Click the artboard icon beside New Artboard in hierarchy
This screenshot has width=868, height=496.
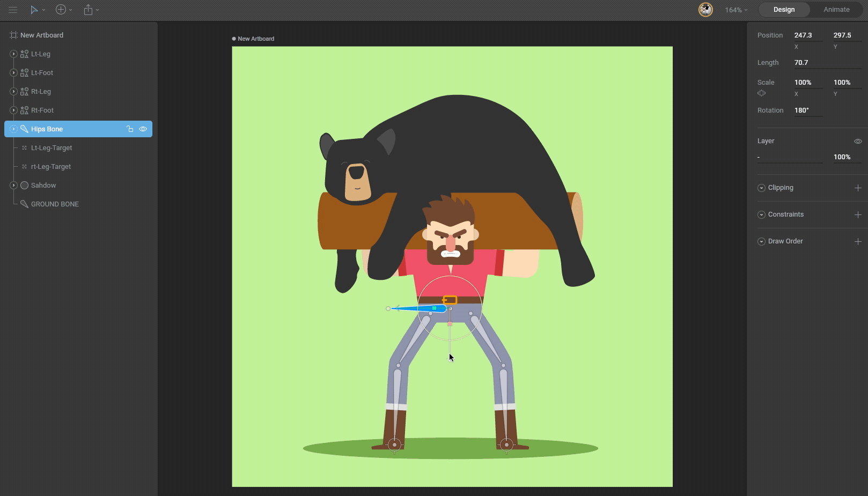(x=13, y=35)
